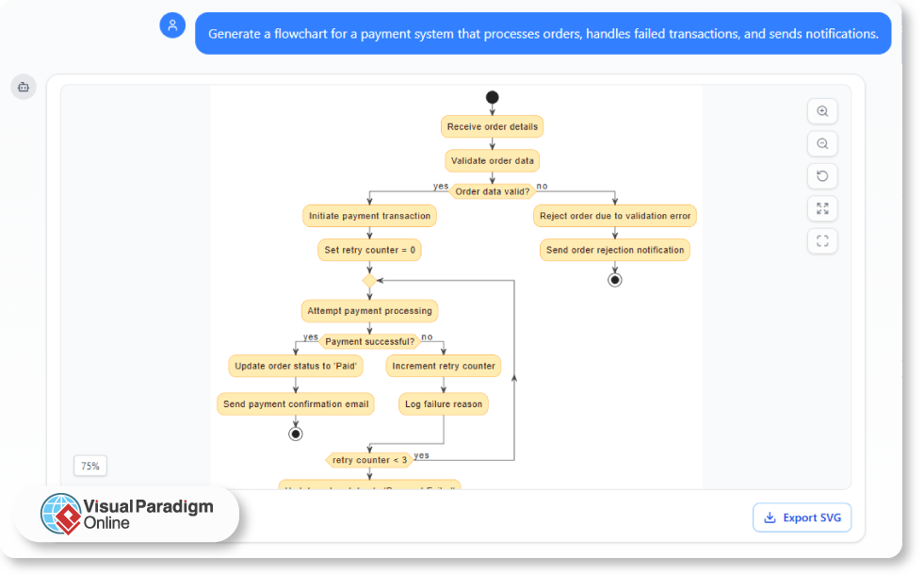Screen dimensions: 924x575
Task: Select the 'Log failure reason' node
Action: tap(443, 403)
